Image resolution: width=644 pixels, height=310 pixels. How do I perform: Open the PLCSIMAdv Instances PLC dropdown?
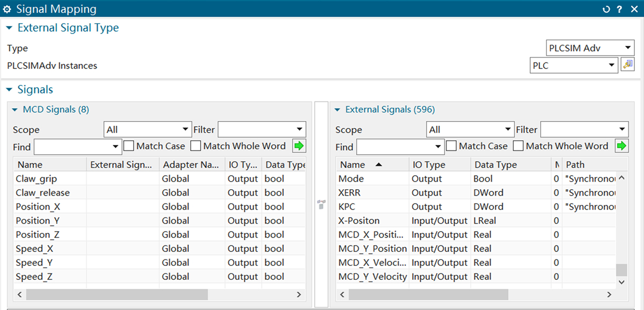pos(574,65)
